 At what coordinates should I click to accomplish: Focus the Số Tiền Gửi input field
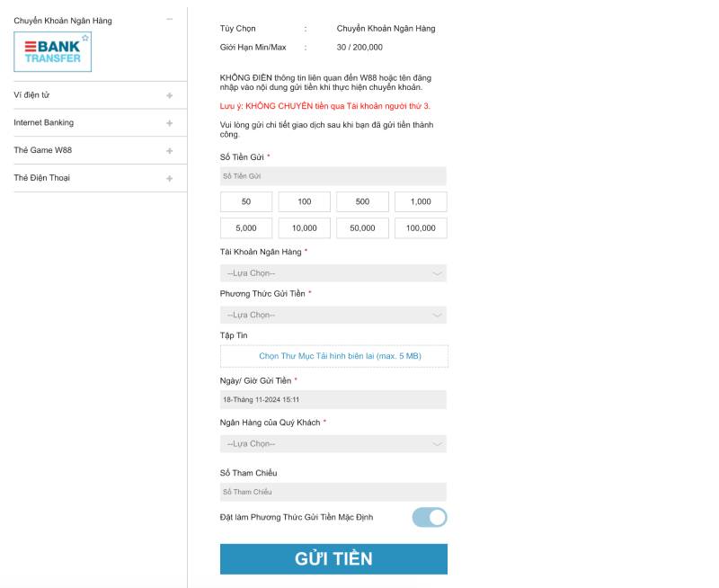(x=333, y=176)
